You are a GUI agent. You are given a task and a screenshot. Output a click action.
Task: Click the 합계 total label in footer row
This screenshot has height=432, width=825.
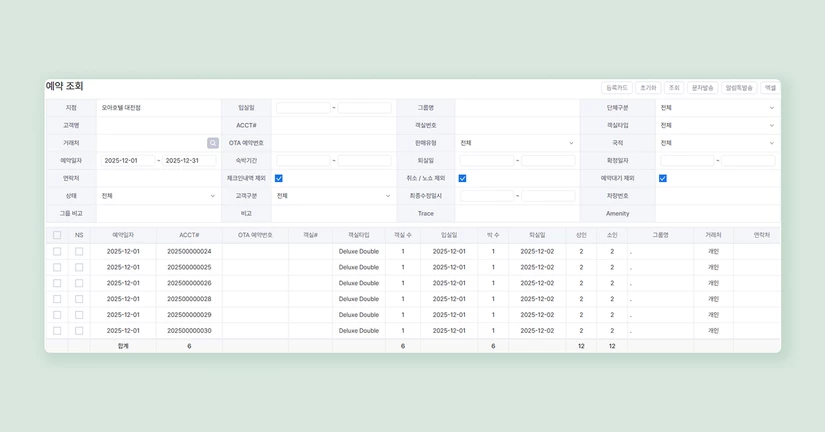tap(123, 346)
